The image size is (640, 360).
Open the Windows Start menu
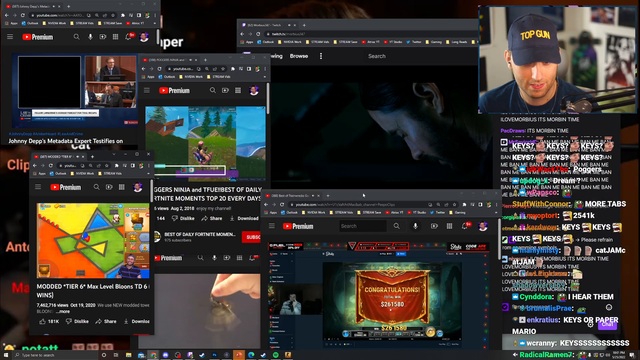[x=6, y=355]
